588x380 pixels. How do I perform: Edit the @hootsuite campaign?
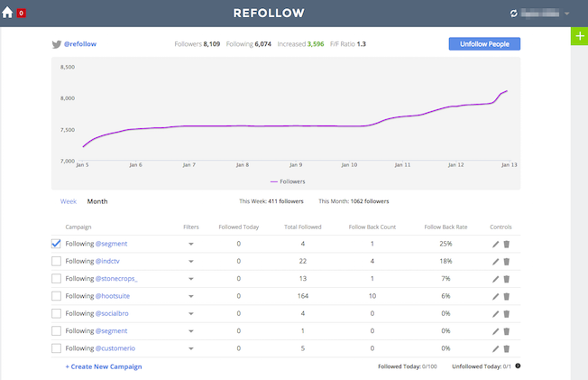(495, 297)
